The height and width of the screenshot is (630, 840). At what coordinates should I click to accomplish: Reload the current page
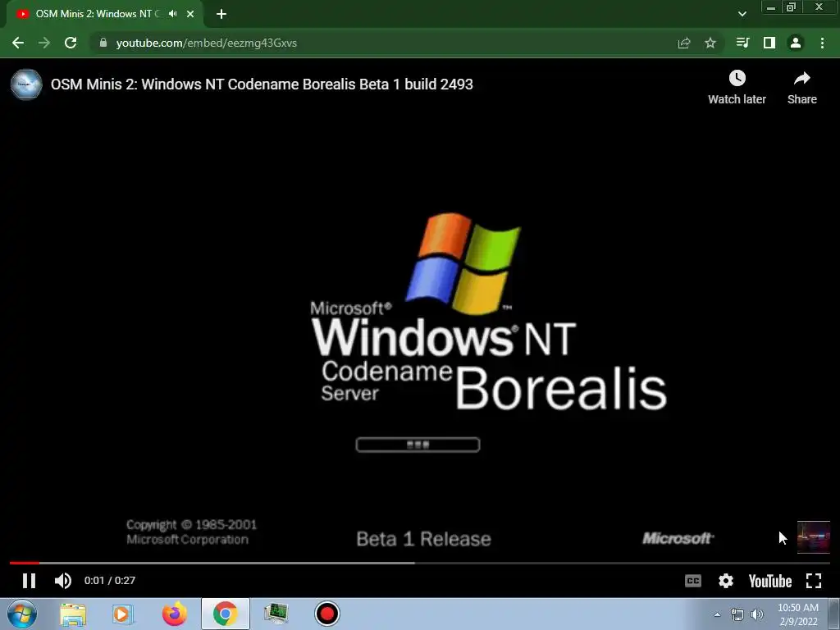point(71,43)
